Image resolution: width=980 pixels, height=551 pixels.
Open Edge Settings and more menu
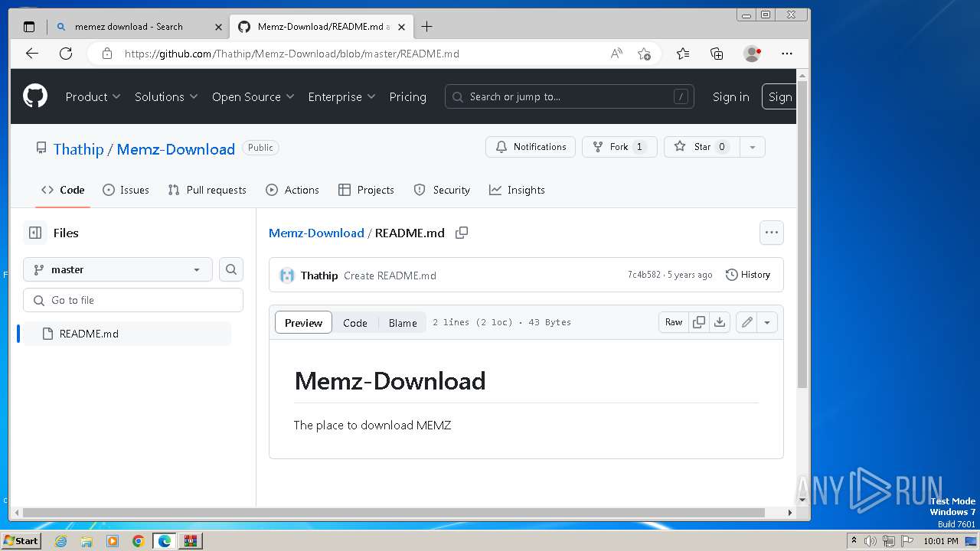[787, 54]
